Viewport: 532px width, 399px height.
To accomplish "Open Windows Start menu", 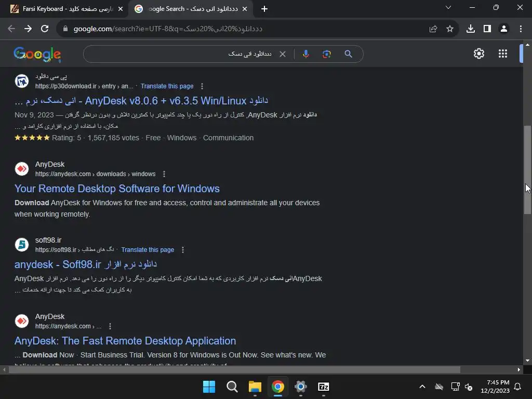I will click(209, 387).
